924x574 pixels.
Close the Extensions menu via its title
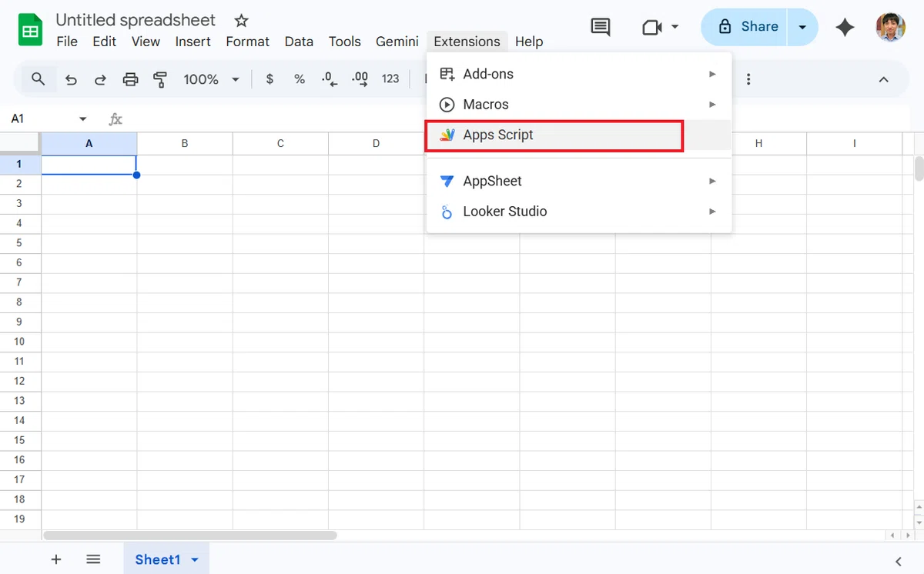click(x=467, y=42)
